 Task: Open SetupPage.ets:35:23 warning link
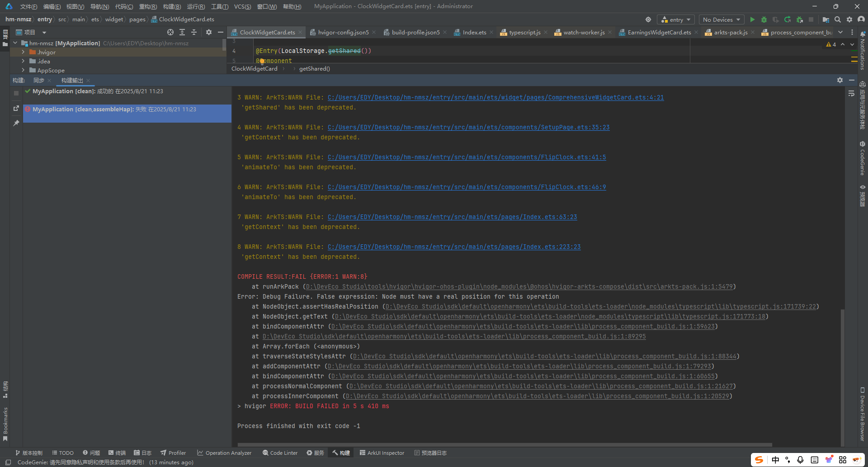468,127
